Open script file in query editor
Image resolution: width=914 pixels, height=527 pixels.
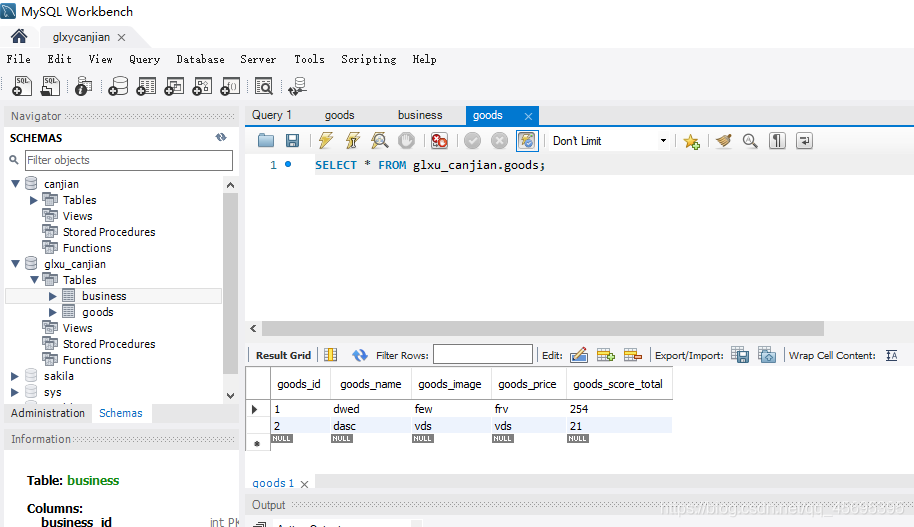266,140
